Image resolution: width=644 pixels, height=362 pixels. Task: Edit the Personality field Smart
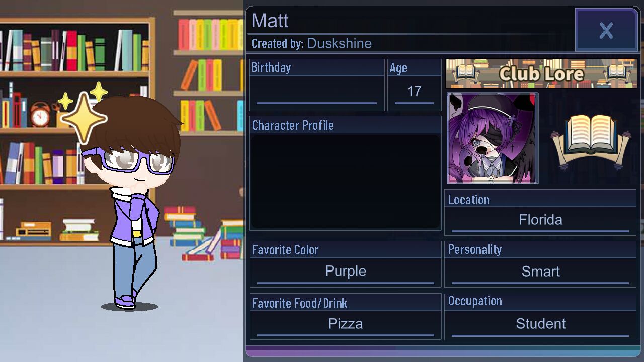(x=540, y=271)
